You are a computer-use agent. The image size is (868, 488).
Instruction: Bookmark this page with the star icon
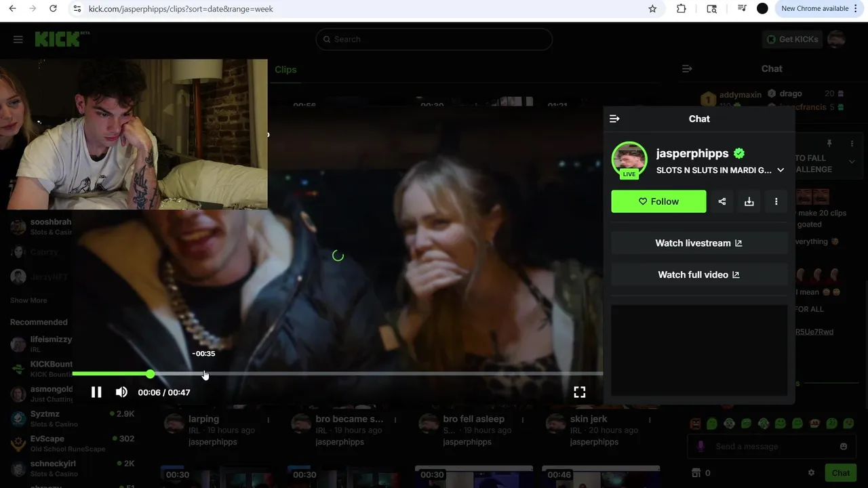tap(652, 9)
